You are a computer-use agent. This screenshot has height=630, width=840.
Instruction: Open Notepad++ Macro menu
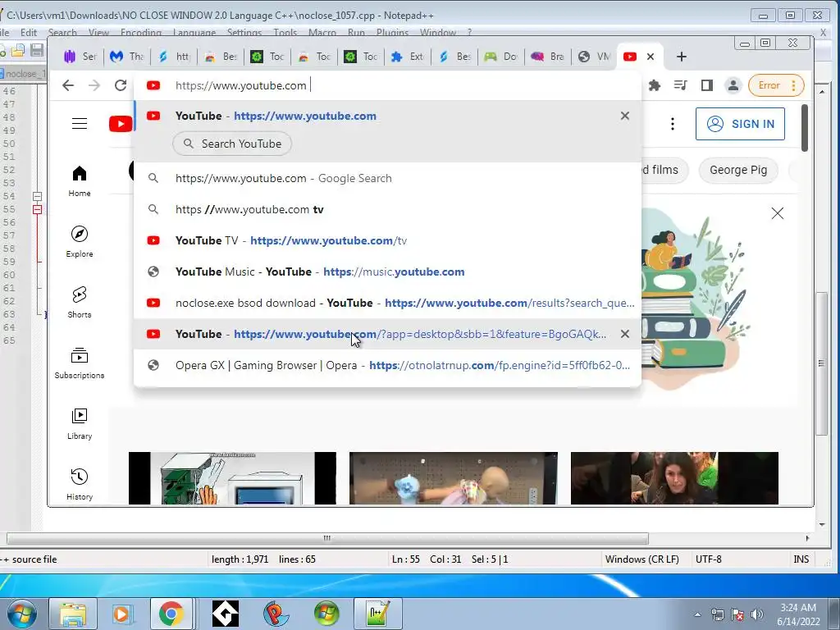pos(322,33)
